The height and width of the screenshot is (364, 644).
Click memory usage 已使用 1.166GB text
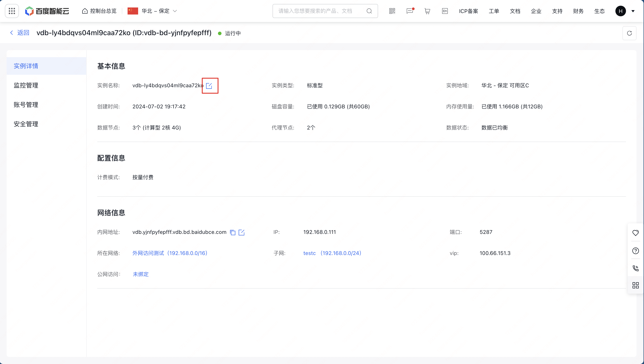click(x=512, y=107)
